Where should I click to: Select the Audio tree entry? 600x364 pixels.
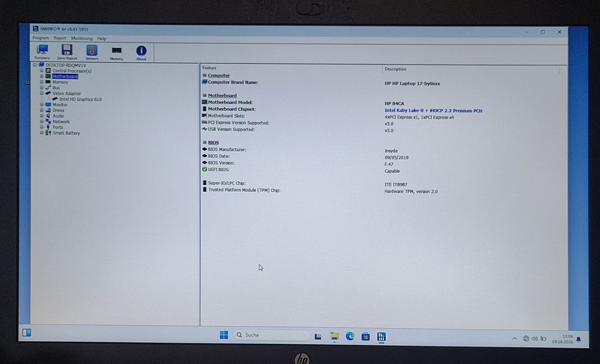[58, 116]
